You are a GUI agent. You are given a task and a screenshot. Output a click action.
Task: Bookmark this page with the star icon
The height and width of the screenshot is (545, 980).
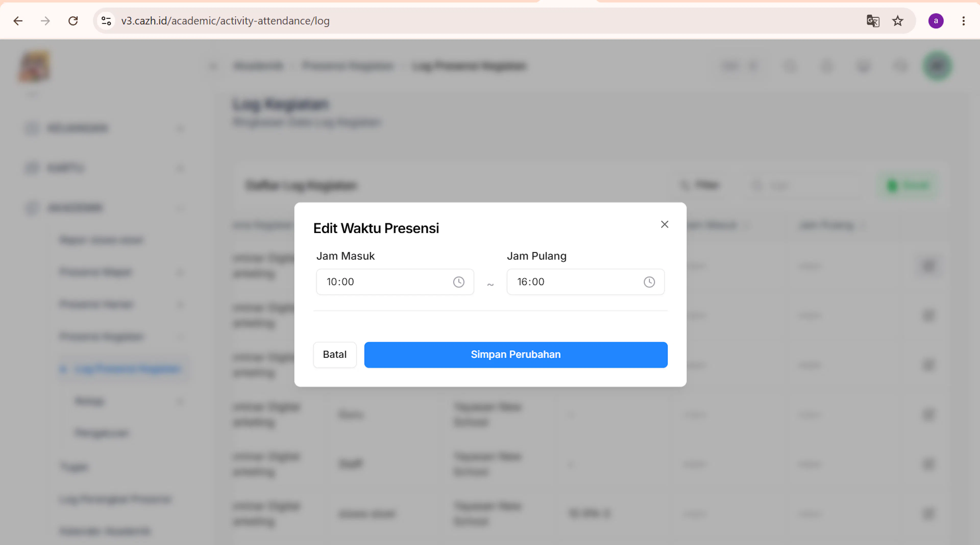[x=898, y=21]
